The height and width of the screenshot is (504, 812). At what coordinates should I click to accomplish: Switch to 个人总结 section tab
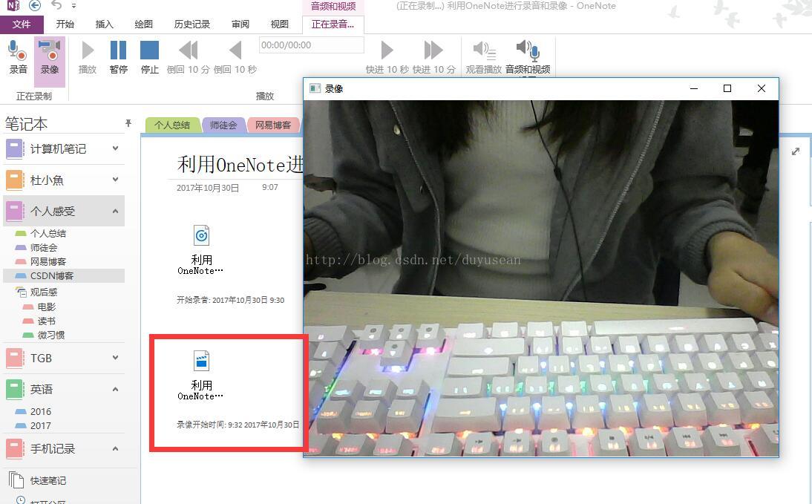[x=172, y=125]
